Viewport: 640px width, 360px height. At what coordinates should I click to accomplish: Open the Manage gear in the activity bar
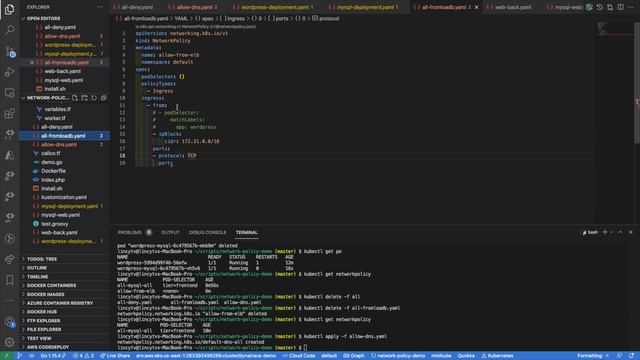coord(9,342)
